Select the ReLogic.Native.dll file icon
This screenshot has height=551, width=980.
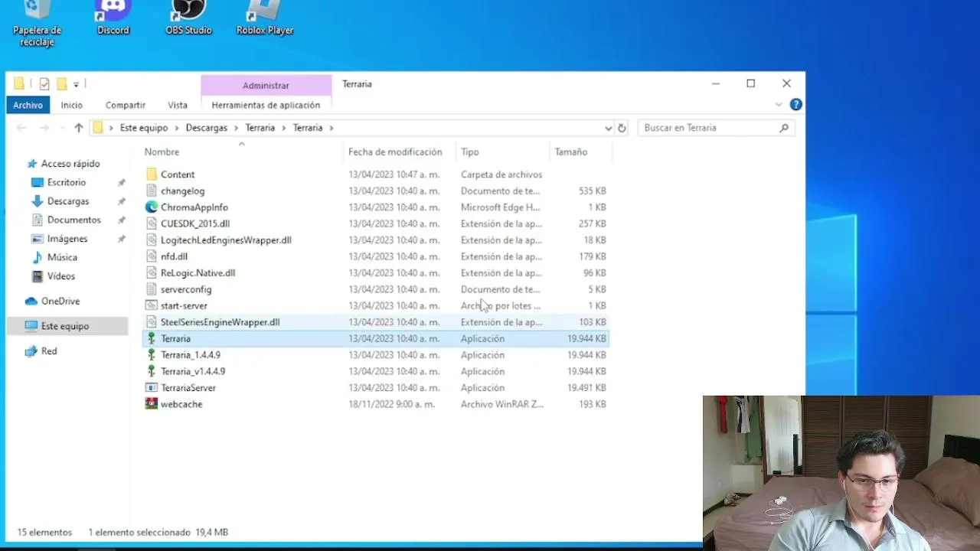click(152, 273)
